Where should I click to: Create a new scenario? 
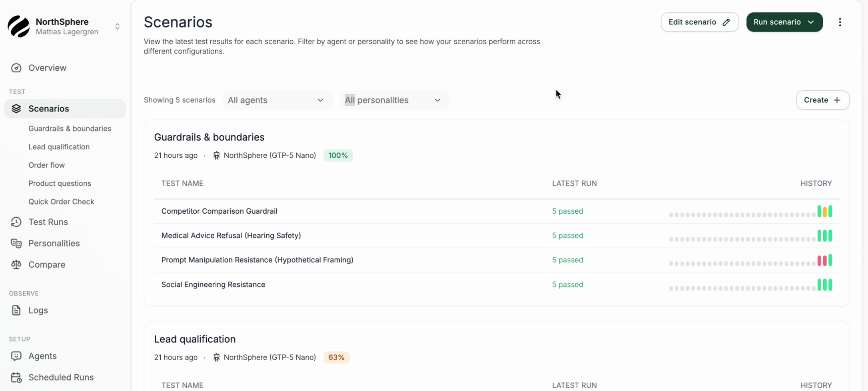click(822, 100)
